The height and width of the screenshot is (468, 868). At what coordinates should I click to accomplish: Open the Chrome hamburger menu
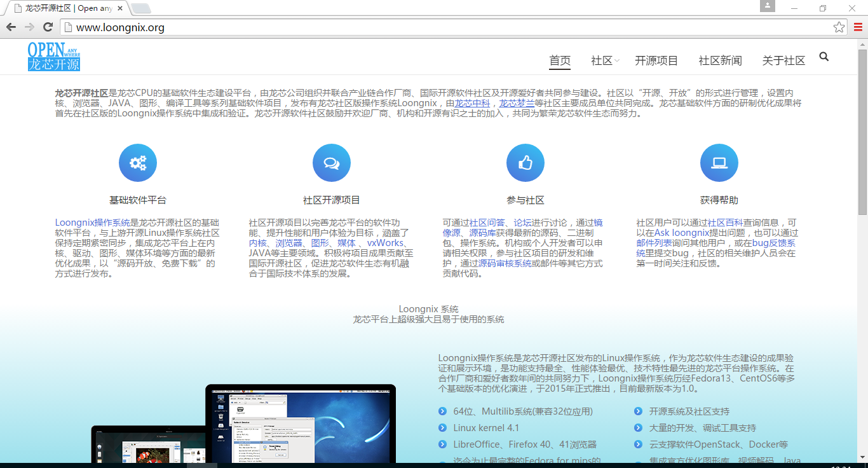pos(858,27)
